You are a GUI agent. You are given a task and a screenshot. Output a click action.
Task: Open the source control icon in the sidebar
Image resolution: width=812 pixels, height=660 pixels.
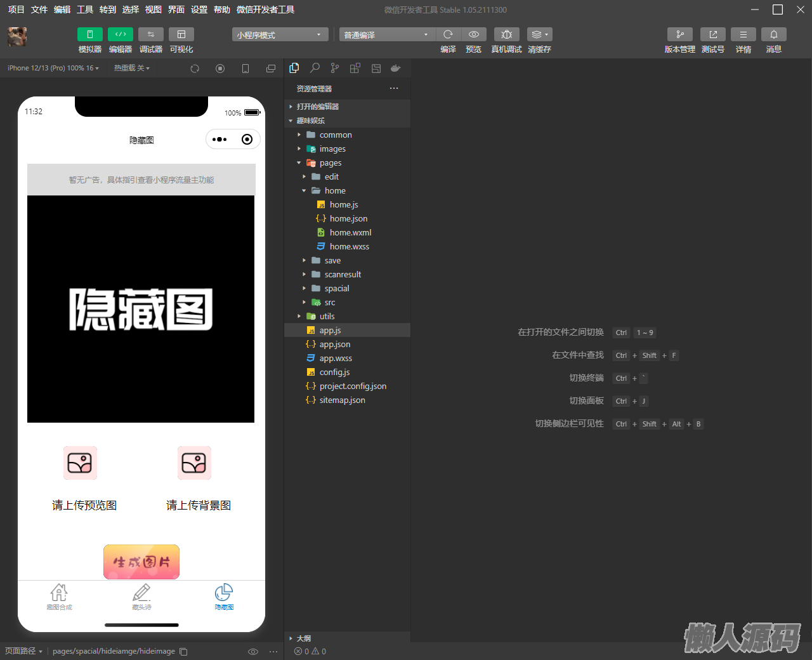tap(335, 68)
